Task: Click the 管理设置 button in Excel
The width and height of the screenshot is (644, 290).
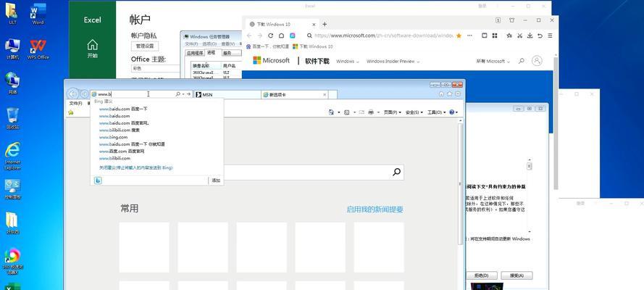Action: [145, 46]
